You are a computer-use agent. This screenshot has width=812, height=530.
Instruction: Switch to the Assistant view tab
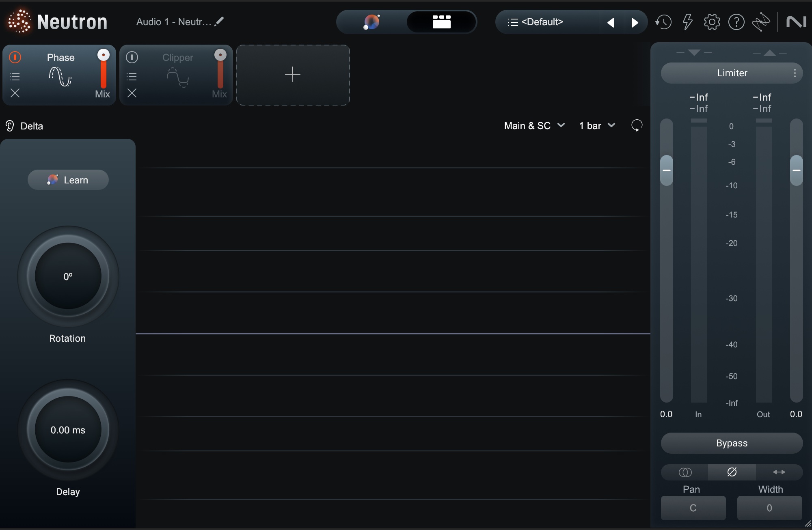[x=371, y=22]
